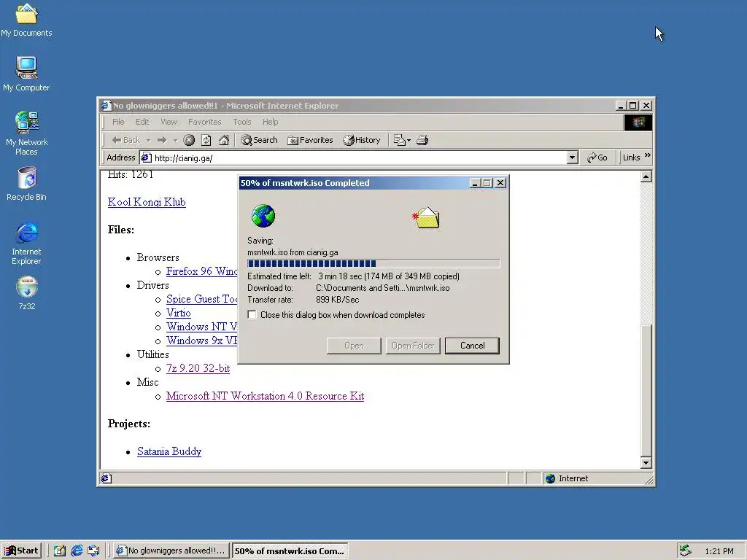Click the page scrollbar up arrow
Image resolution: width=747 pixels, height=560 pixels.
[646, 176]
